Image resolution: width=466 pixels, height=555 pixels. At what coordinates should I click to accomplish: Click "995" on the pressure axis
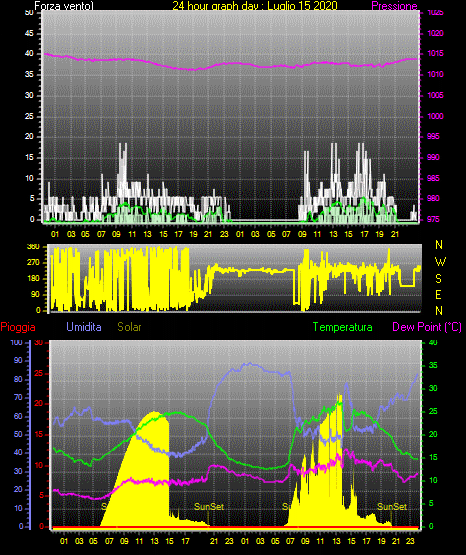coord(433,136)
